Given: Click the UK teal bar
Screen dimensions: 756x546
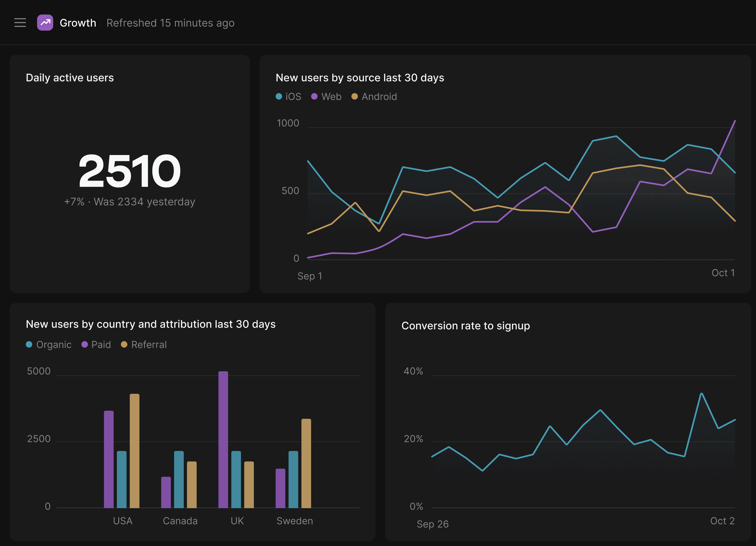Looking at the screenshot, I should click(236, 479).
